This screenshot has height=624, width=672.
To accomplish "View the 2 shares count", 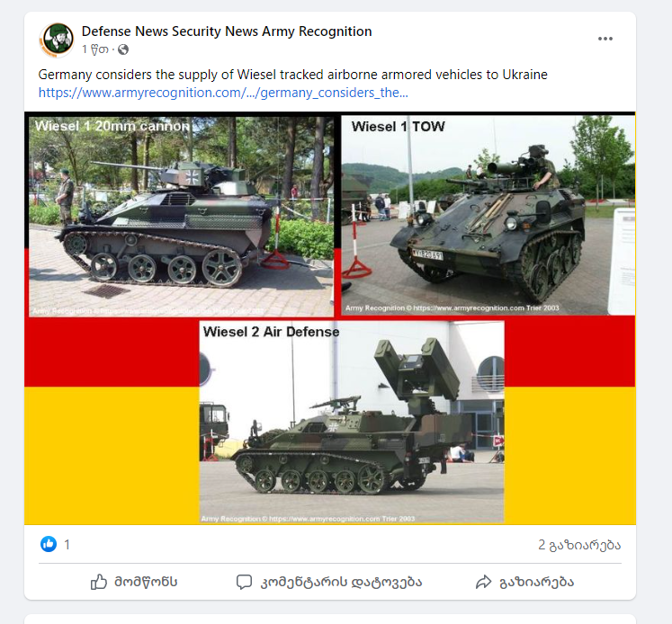I will coord(579,545).
